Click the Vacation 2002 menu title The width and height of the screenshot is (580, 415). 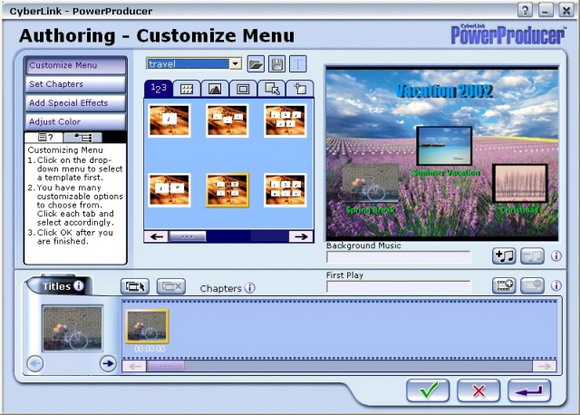(x=444, y=91)
